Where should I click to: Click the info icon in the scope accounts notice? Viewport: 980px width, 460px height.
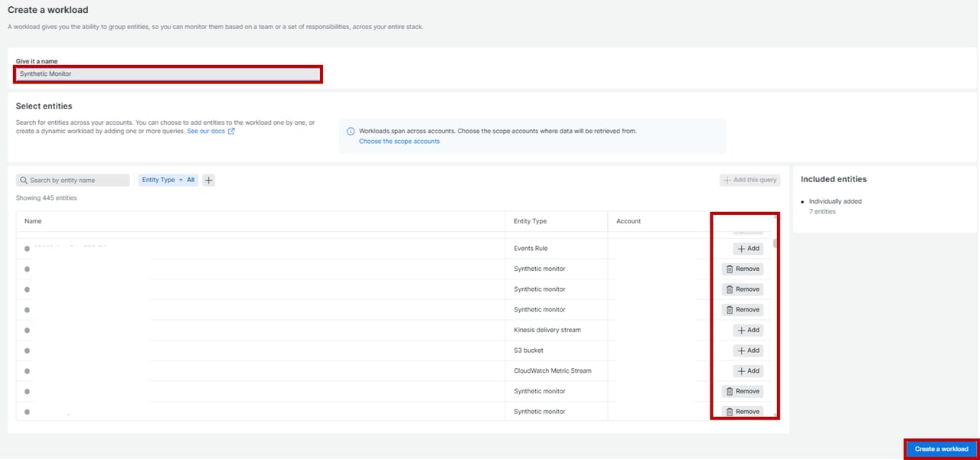coord(351,131)
